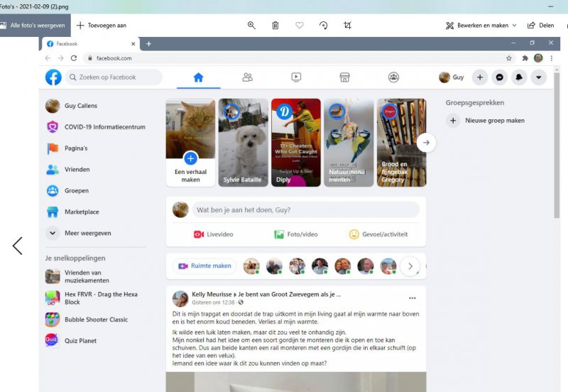The image size is (568, 392).
Task: Click the zoom magnifier icon in Photos toolbar
Action: 251,26
